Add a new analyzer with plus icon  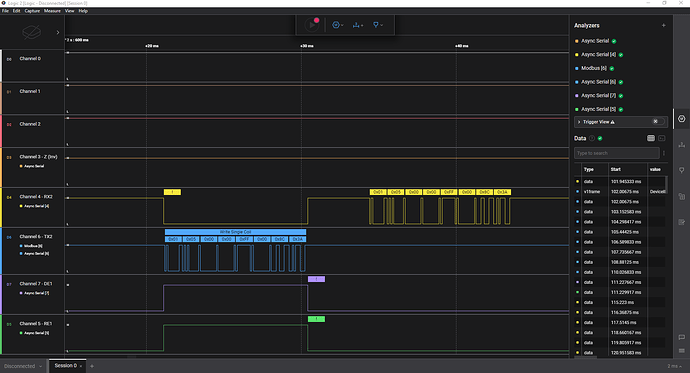(664, 26)
